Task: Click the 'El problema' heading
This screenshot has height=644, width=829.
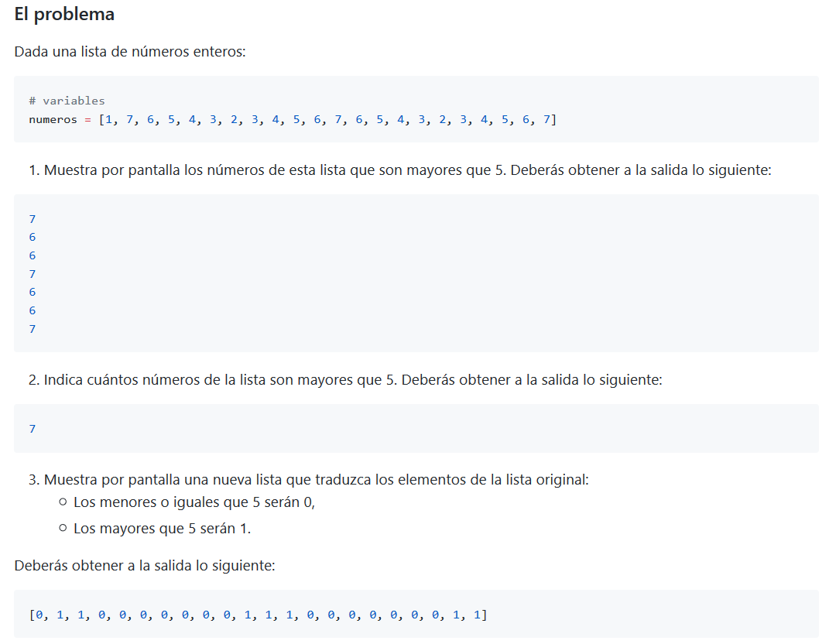Action: pos(63,14)
